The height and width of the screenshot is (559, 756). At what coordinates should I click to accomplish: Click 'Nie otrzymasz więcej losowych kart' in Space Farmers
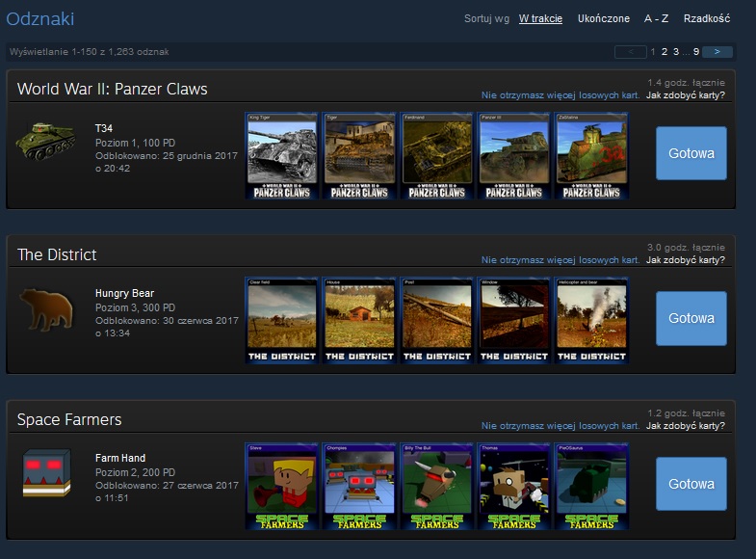(x=560, y=426)
